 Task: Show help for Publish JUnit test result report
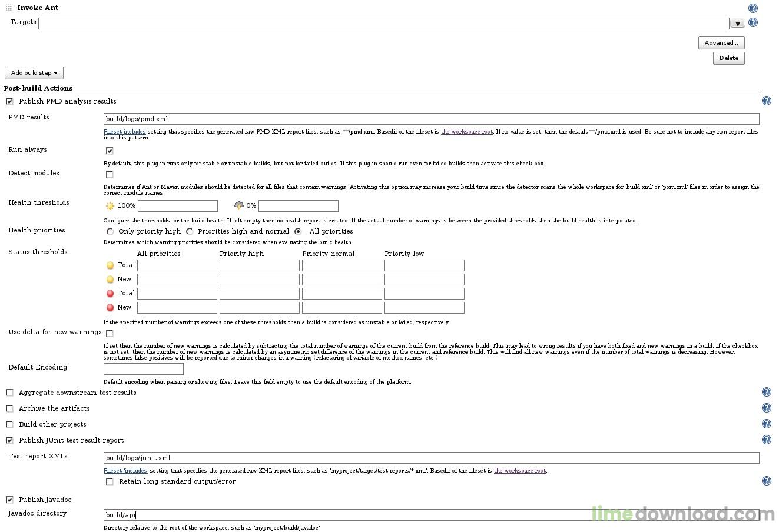coord(766,440)
